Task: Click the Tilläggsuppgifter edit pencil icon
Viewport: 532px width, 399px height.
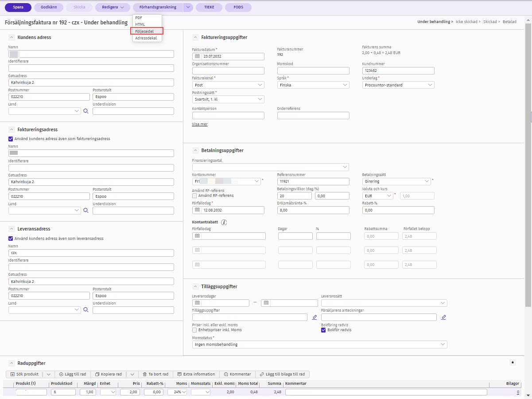Action: (315, 317)
